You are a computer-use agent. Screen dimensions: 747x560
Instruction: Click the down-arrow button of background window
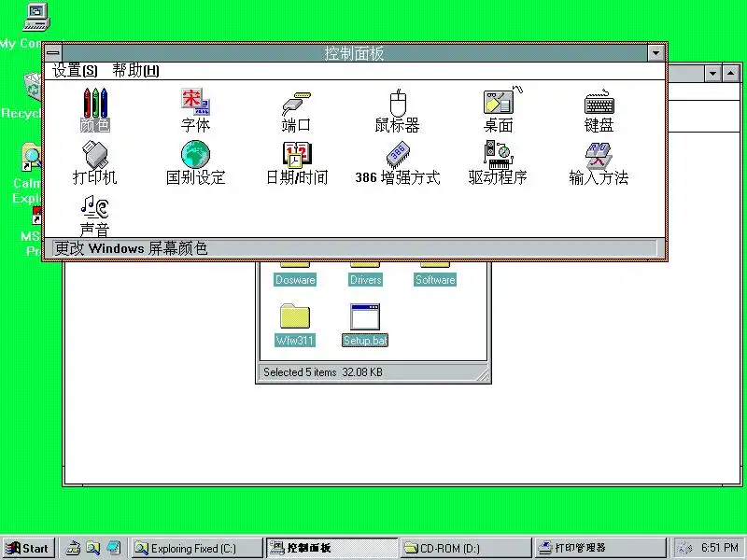pos(712,74)
